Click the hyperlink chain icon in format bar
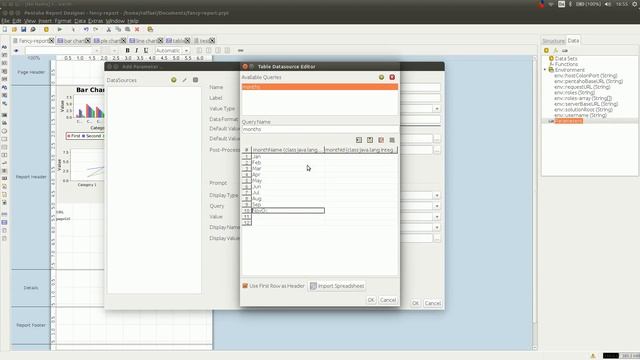The height and width of the screenshot is (360, 640). (240, 51)
